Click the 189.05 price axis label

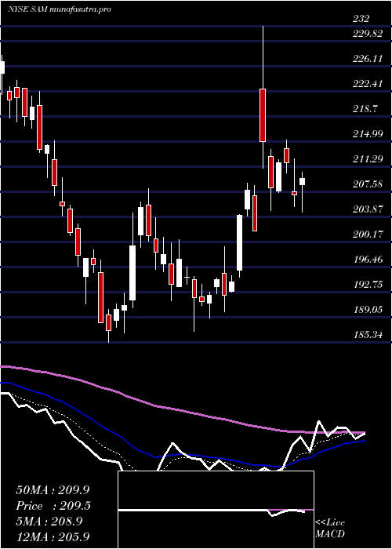368,310
